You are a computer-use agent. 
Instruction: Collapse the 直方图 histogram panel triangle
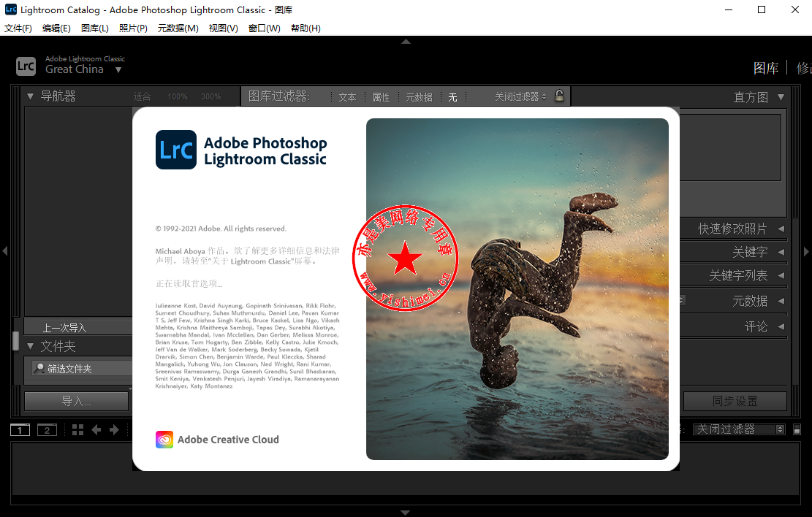point(781,97)
